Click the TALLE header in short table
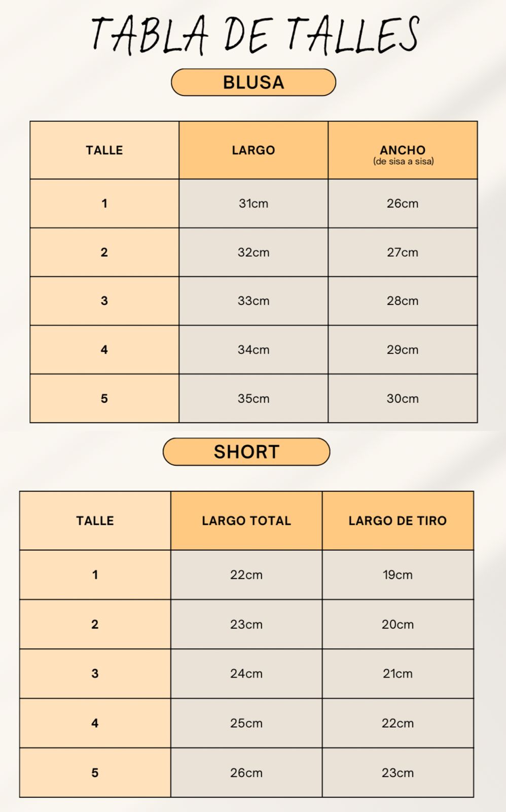The height and width of the screenshot is (812, 506). coord(95,521)
